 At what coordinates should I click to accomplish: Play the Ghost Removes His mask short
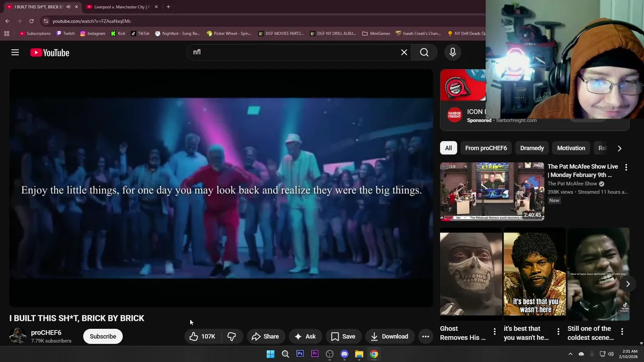[471, 274]
